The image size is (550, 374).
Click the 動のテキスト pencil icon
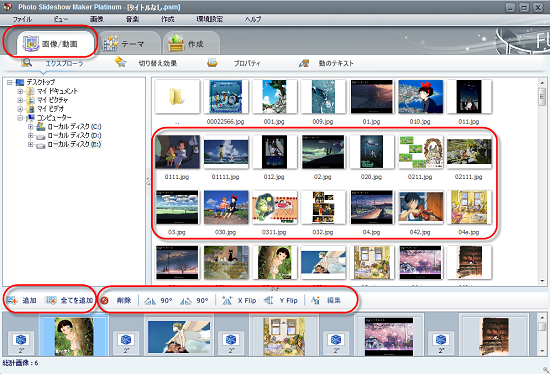tap(304, 63)
